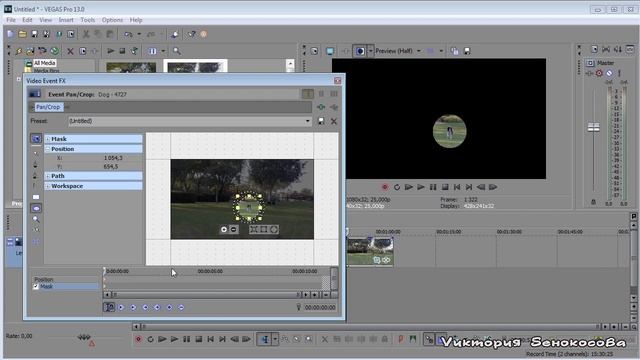The height and width of the screenshot is (360, 640).
Task: Open the Edit menu
Action: (27, 20)
